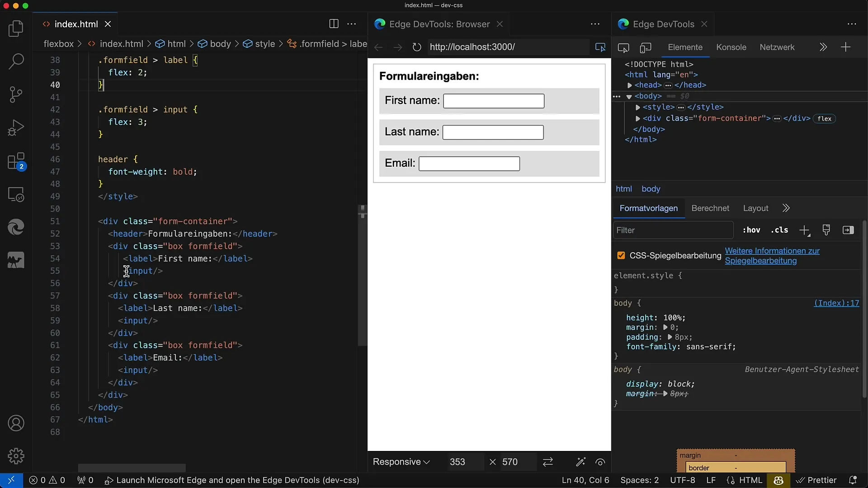The height and width of the screenshot is (488, 868).
Task: Open the Search view in activity bar
Action: (16, 61)
